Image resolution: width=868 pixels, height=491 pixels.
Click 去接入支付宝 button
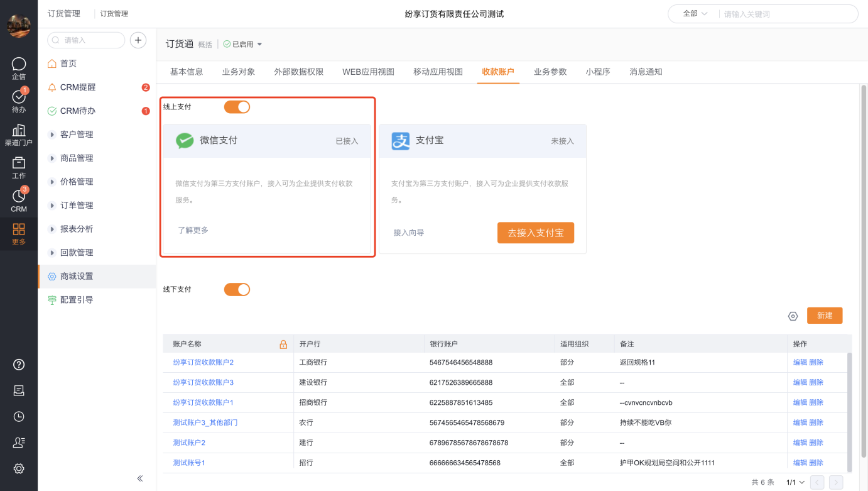point(536,233)
